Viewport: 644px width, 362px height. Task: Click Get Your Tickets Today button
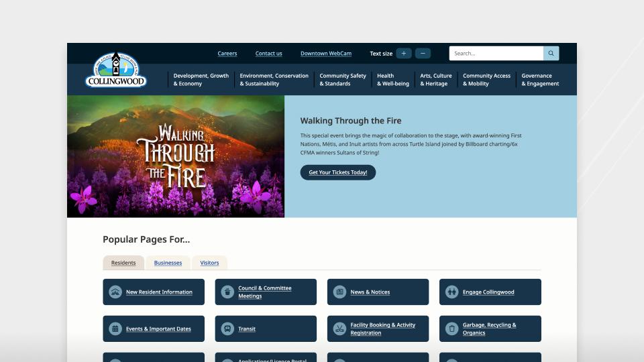338,172
